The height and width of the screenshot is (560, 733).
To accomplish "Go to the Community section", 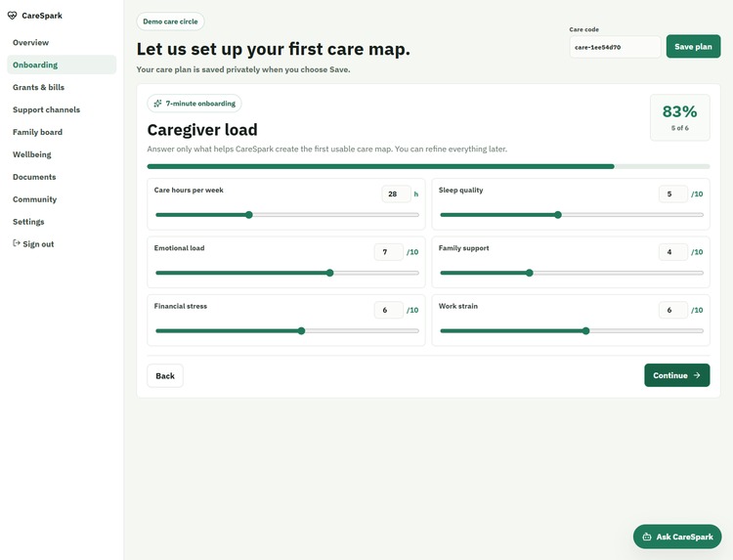I will [62, 199].
